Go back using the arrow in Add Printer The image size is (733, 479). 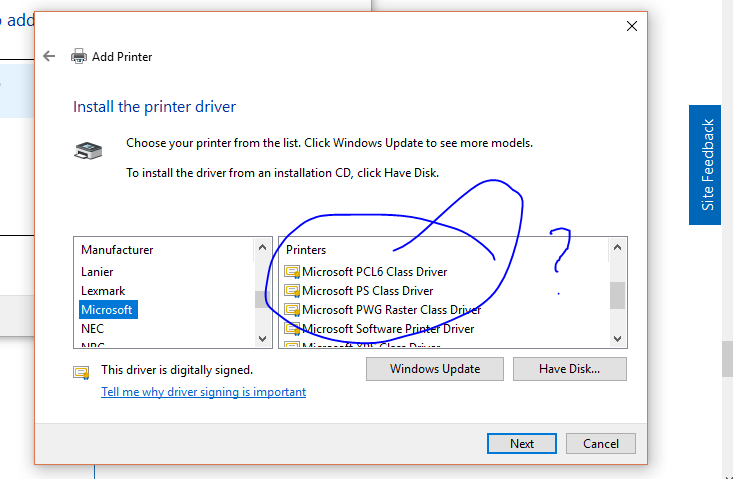tap(49, 57)
